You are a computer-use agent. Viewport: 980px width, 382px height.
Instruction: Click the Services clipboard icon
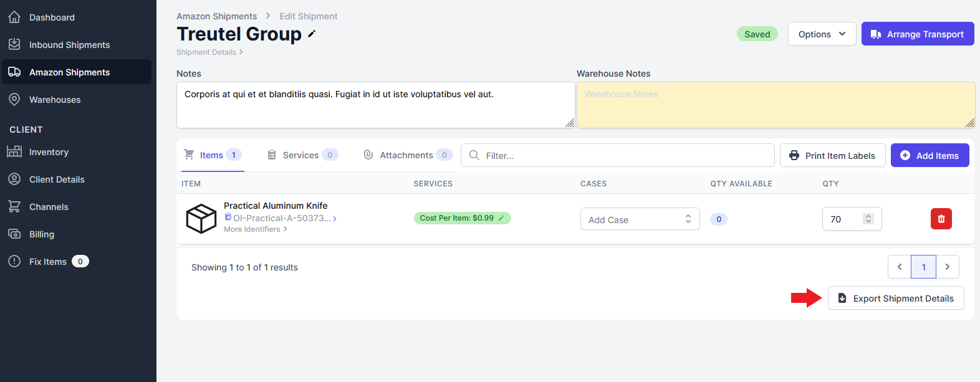(x=272, y=155)
